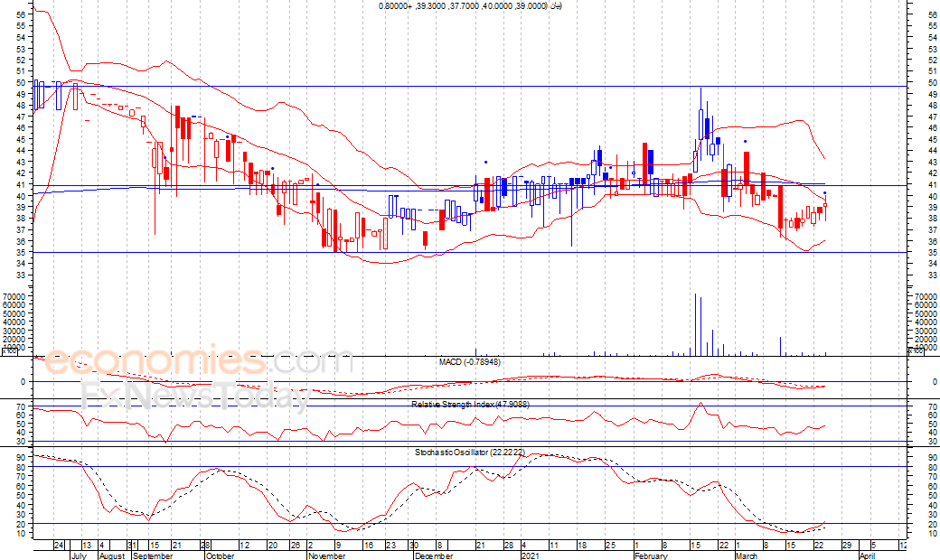Pick the October label on time axis

coord(220,556)
